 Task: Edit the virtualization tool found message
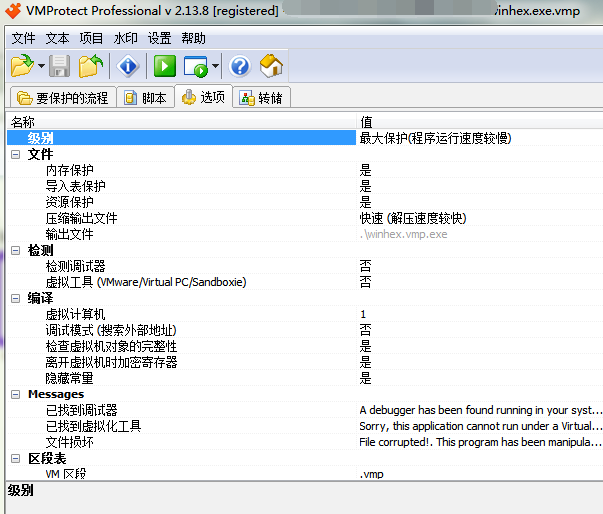(480, 426)
